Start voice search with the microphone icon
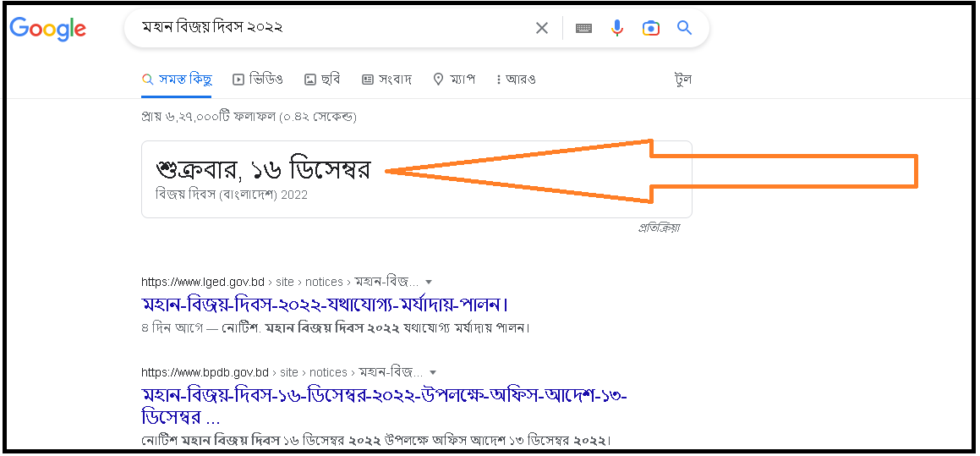 (617, 28)
